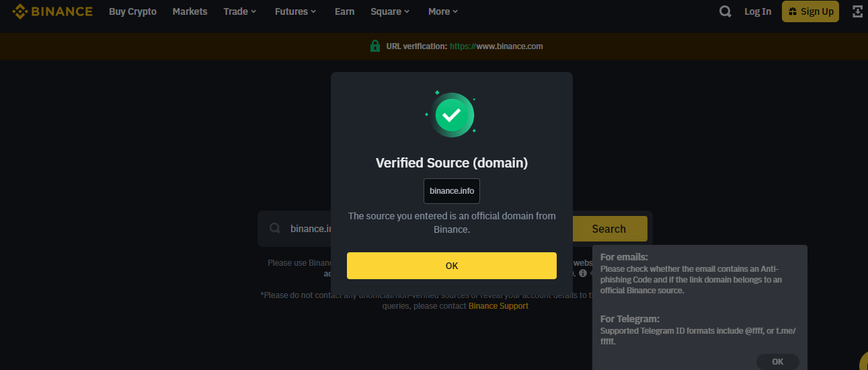This screenshot has height=370, width=868.
Task: Open the Earn menu item
Action: (344, 11)
